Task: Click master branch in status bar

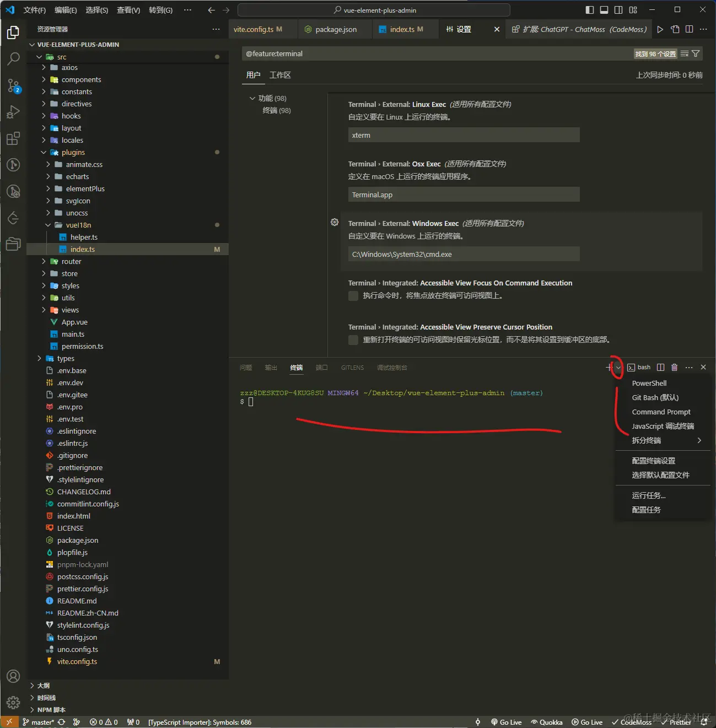Action: point(38,722)
